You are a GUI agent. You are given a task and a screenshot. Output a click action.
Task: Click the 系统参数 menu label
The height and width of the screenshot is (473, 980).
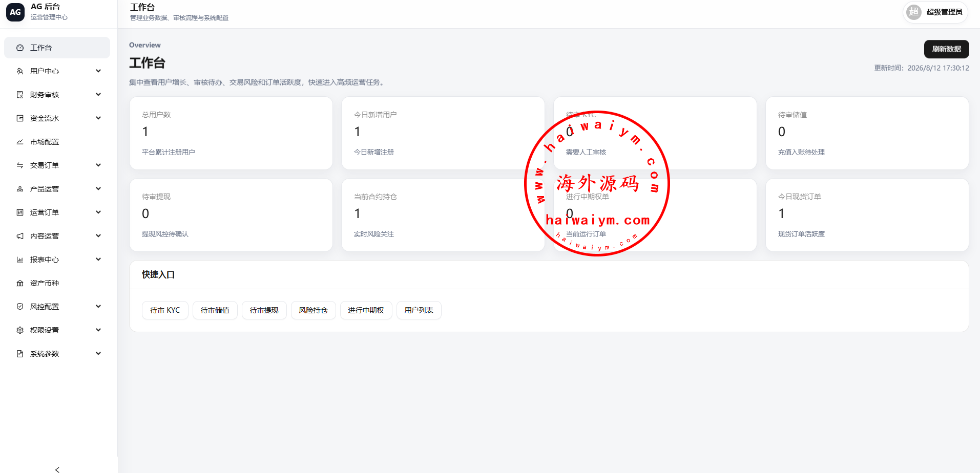point(45,354)
